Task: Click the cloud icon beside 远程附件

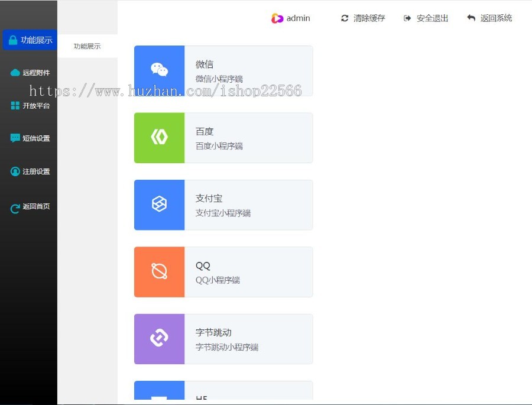Action: click(x=15, y=73)
